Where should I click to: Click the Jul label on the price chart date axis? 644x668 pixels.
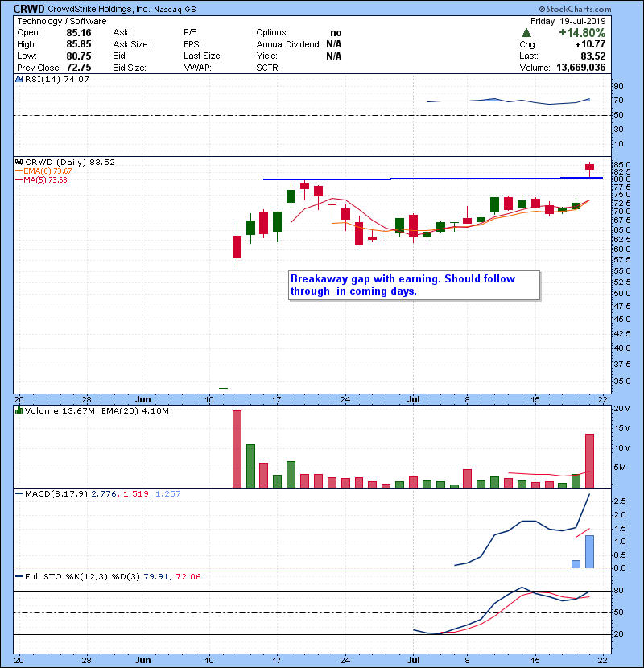tap(414, 400)
